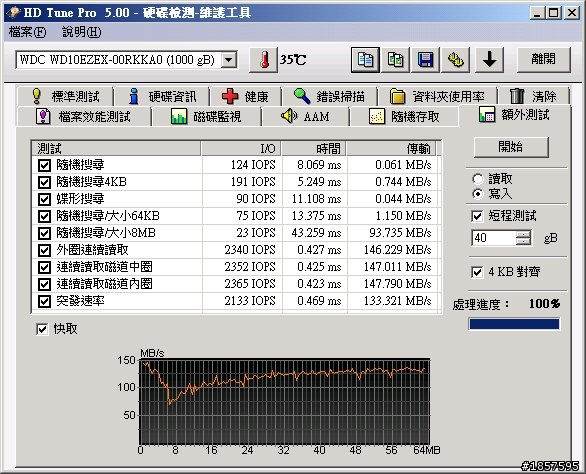Click the 2365 IOPS value
This screenshot has width=586, height=474.
point(250,284)
